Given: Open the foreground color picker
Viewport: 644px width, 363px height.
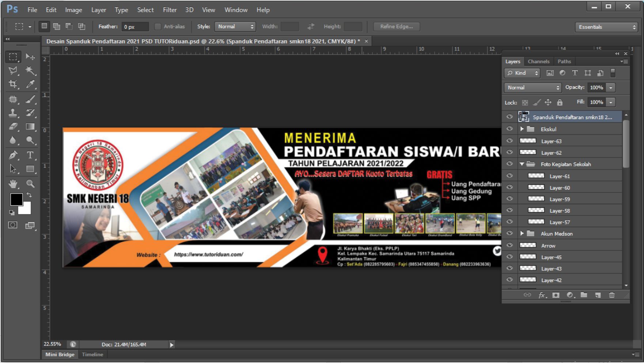Looking at the screenshot, I should [x=16, y=199].
